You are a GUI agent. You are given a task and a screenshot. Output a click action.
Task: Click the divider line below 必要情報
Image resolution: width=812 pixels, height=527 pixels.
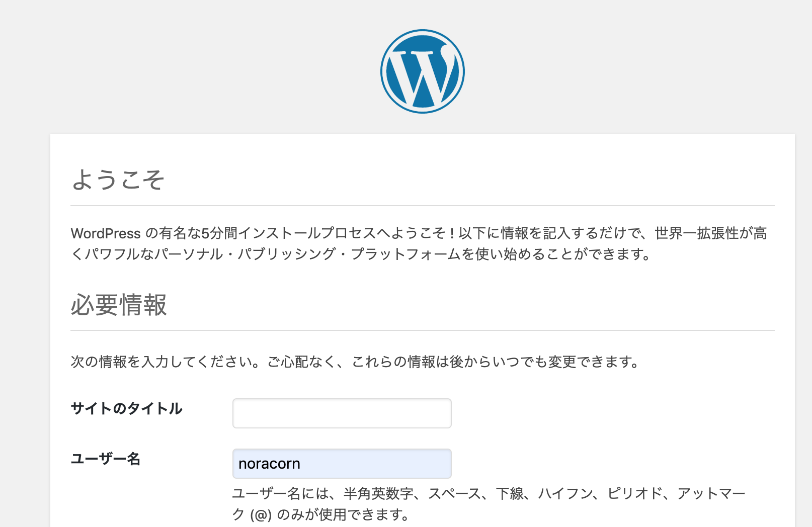423,330
